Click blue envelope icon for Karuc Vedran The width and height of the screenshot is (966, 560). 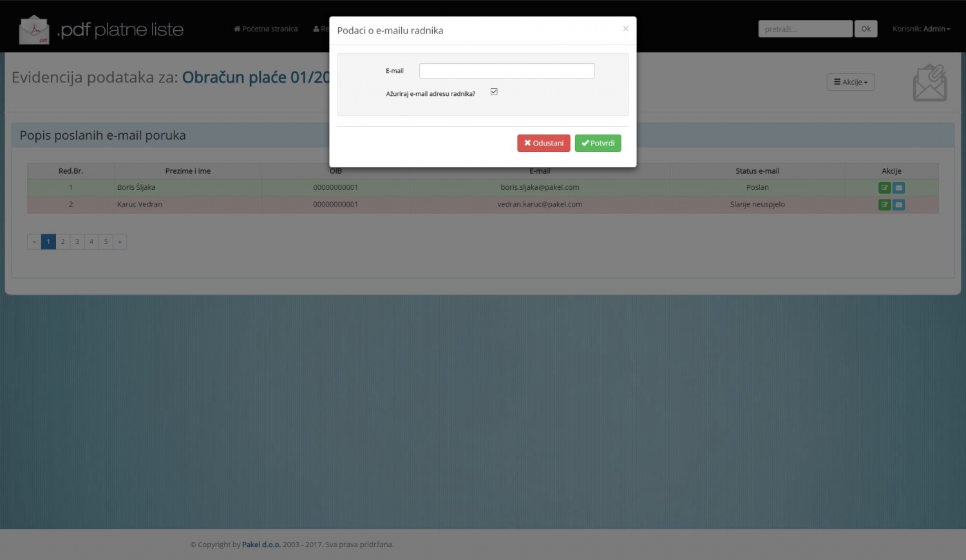coord(899,205)
